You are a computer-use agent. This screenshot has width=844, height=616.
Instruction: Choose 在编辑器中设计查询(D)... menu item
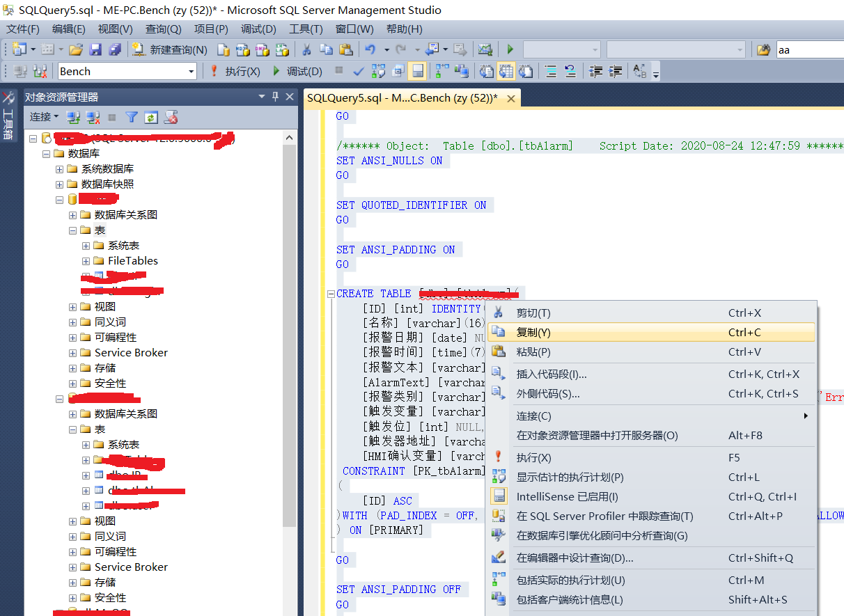[x=651, y=558]
